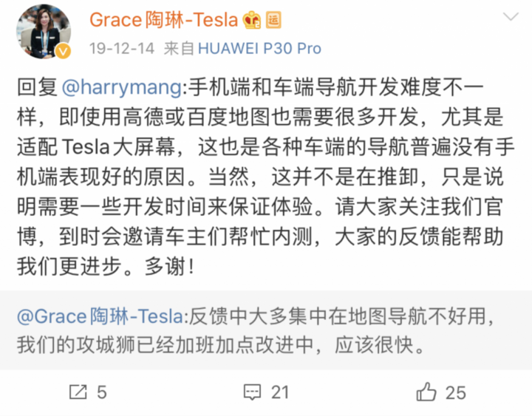
Task: Click the repost arrow icon
Action: (x=78, y=391)
